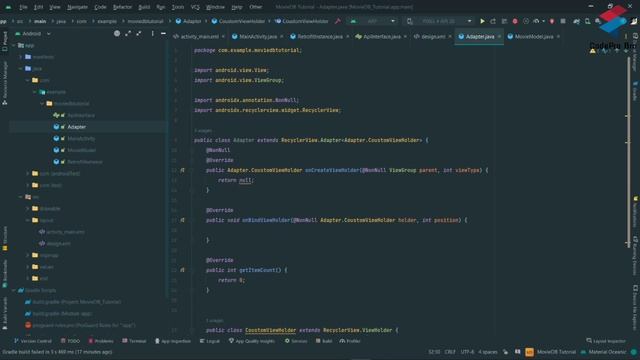Open the Resource Manager side tab

click(x=4, y=84)
